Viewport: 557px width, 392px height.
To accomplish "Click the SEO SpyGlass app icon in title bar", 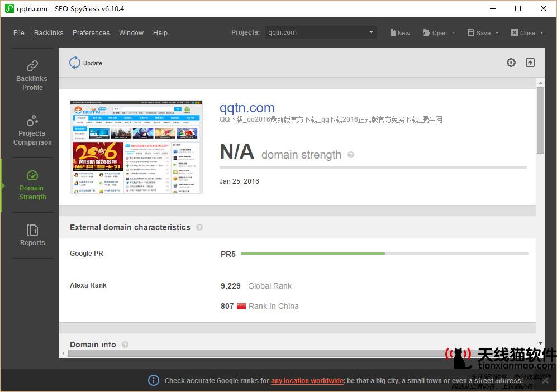I will [x=9, y=8].
